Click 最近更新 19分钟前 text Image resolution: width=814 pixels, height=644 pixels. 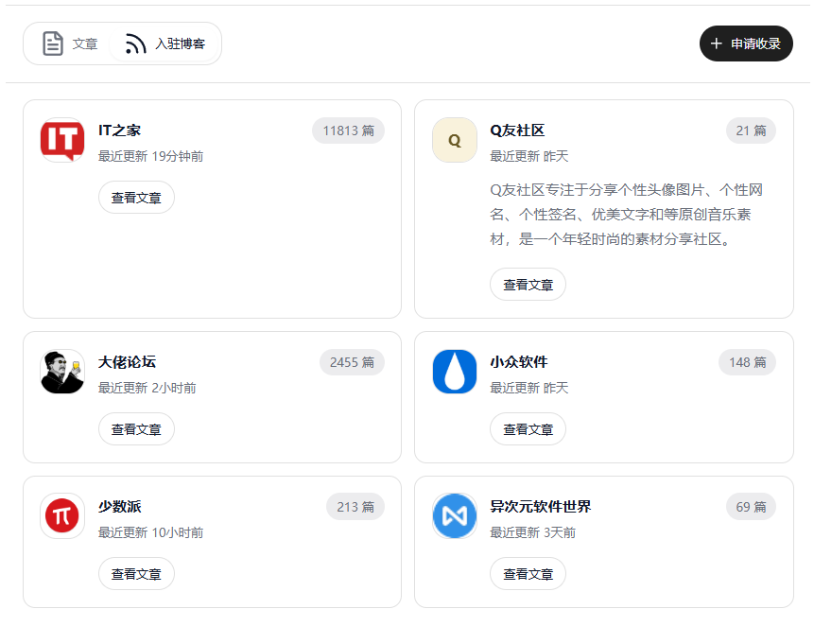pos(150,156)
